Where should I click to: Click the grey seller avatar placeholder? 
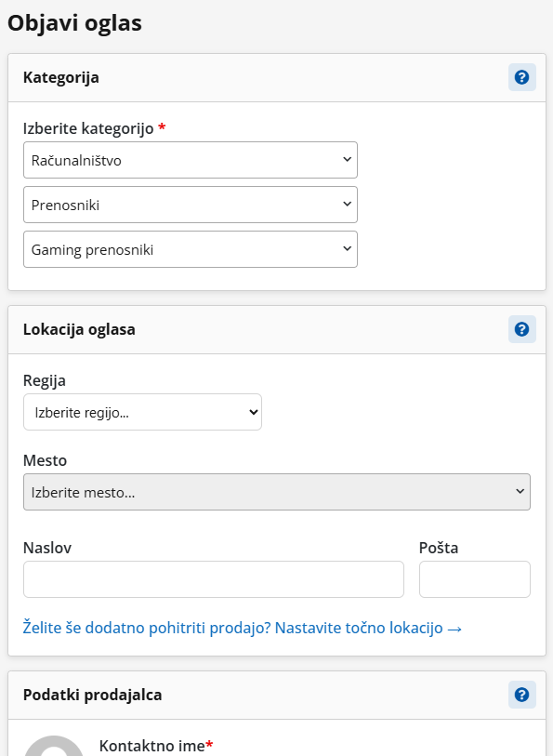click(54, 746)
